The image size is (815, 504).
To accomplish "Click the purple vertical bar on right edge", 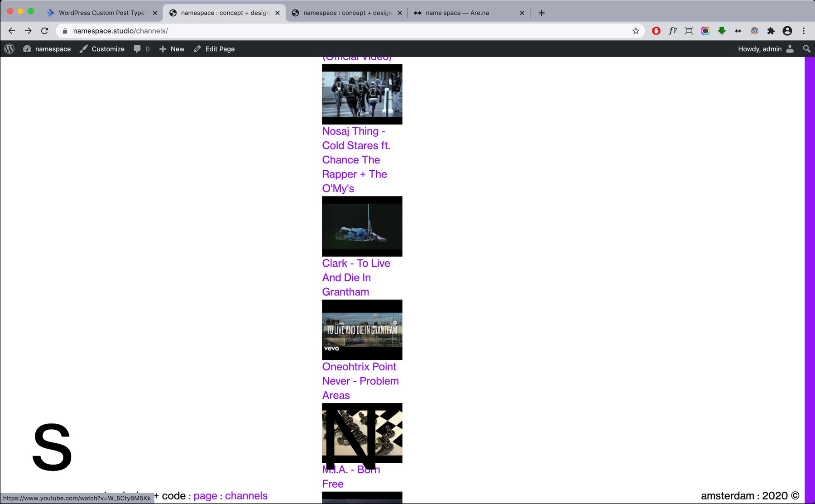I will pyautogui.click(x=810, y=280).
